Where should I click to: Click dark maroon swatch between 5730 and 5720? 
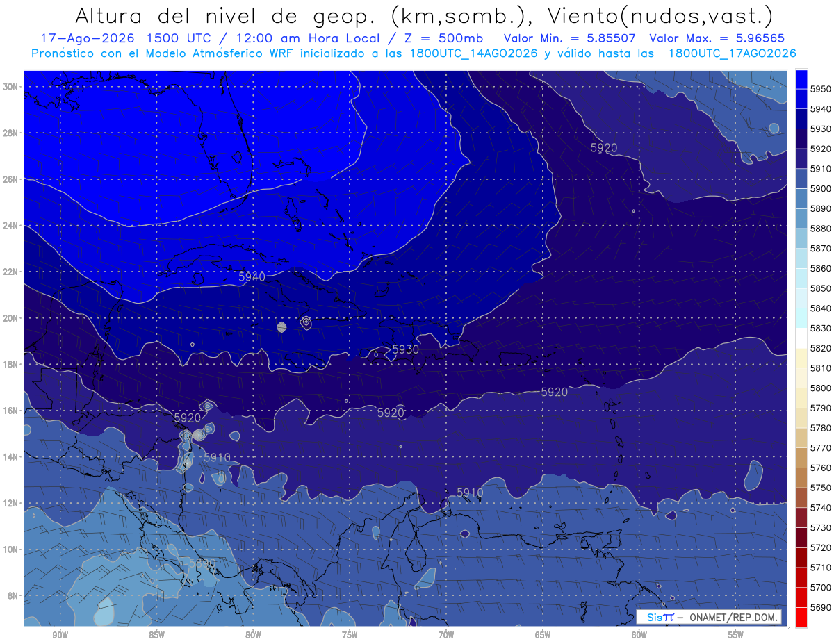pos(801,538)
